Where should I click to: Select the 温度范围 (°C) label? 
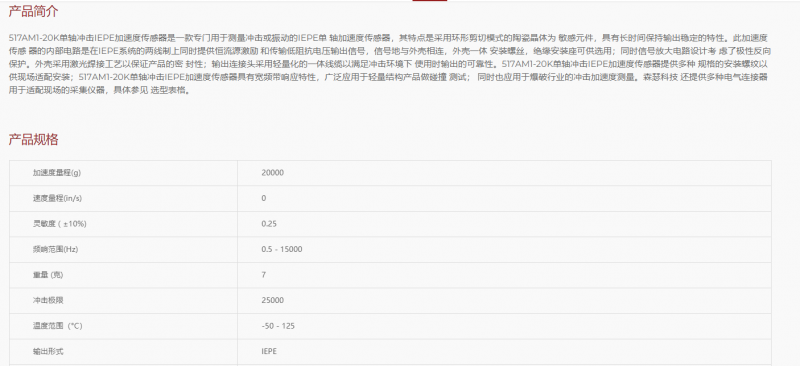pos(57,326)
